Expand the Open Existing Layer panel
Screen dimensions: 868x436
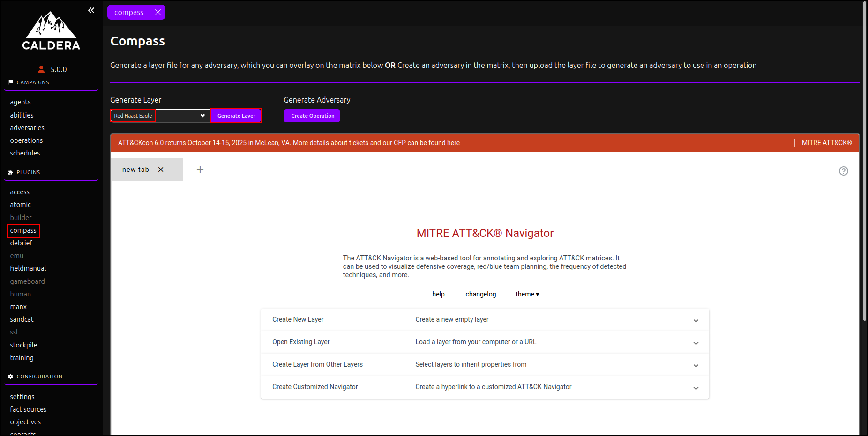[x=696, y=343]
